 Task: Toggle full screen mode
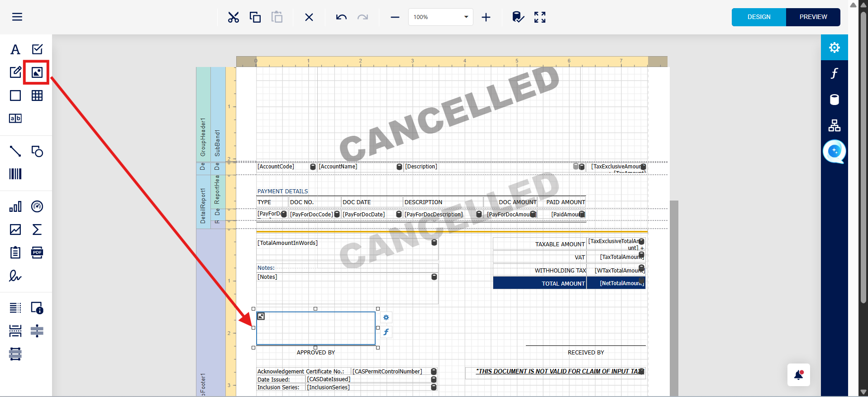[540, 17]
